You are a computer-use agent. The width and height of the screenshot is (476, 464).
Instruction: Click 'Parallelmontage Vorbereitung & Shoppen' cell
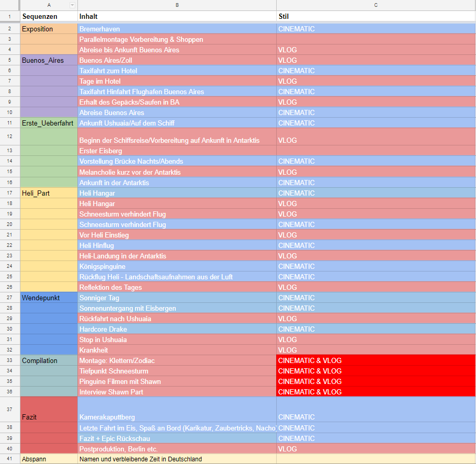177,39
